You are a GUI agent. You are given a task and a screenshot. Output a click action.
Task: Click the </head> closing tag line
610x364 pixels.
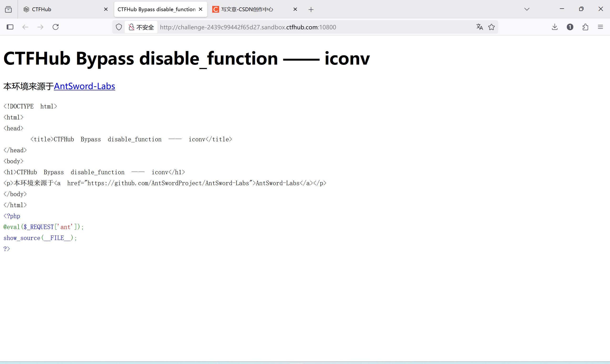[x=15, y=150]
